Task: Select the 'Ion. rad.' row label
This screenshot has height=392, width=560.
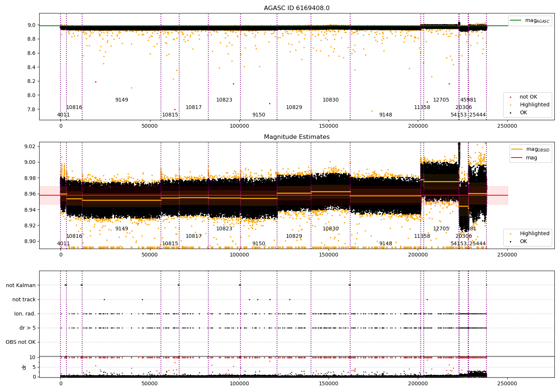Action: [x=25, y=314]
